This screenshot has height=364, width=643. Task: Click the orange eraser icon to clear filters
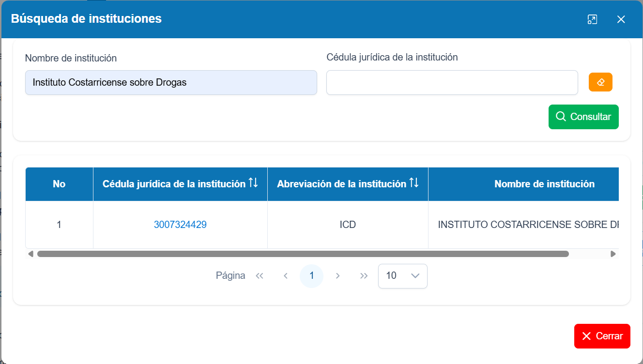click(600, 82)
